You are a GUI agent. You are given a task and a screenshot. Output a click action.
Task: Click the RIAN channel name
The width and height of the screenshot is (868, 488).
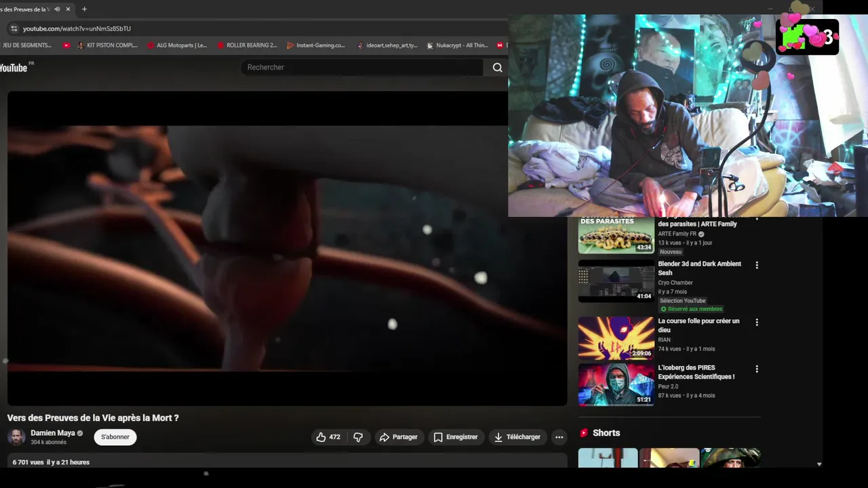[664, 340]
